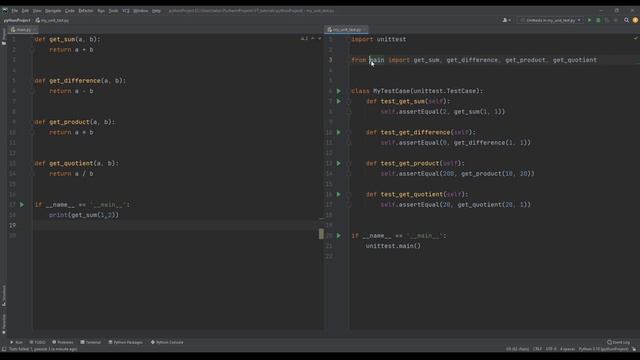Click the 4 spaces indent setting in status bar
The width and height of the screenshot is (640, 360).
coord(567,349)
